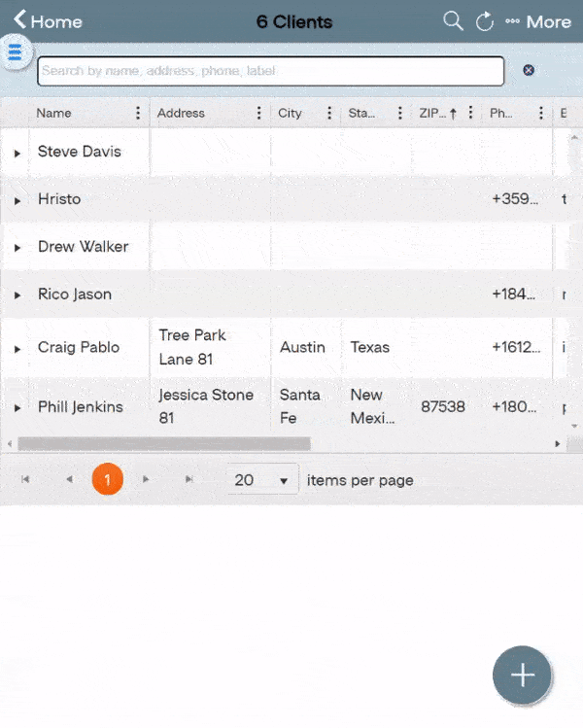
Task: Open Address column options menu
Action: tap(258, 113)
